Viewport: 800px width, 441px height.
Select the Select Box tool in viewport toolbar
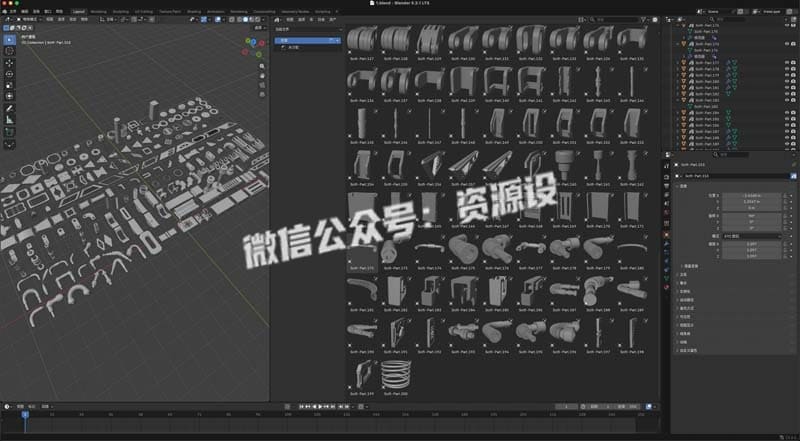click(x=10, y=40)
